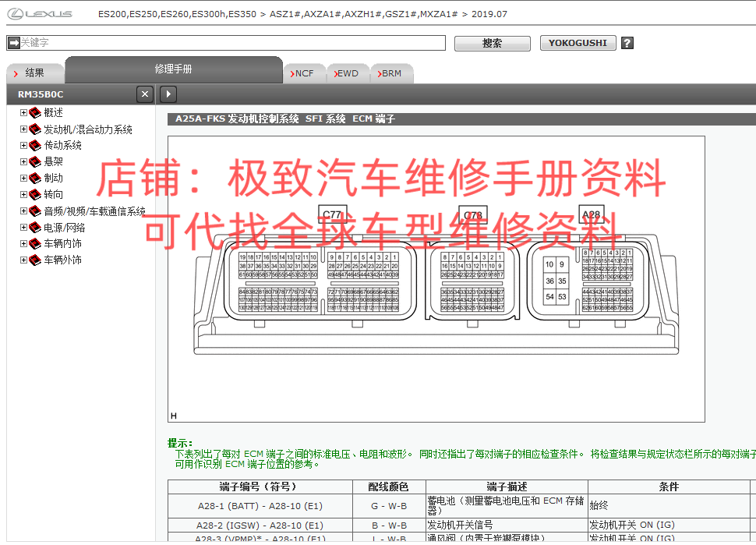
Task: Select 悬架 in the tree
Action: [x=53, y=162]
